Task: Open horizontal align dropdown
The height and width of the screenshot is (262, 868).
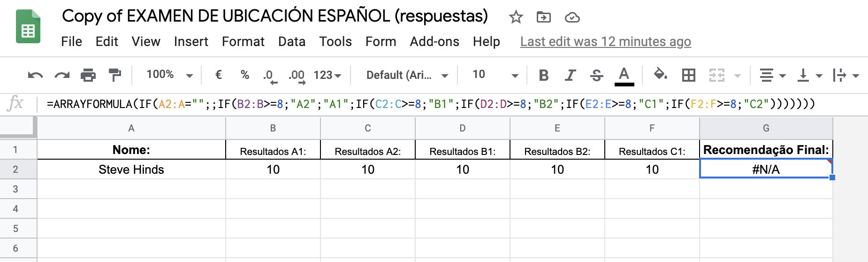Action: pyautogui.click(x=772, y=75)
